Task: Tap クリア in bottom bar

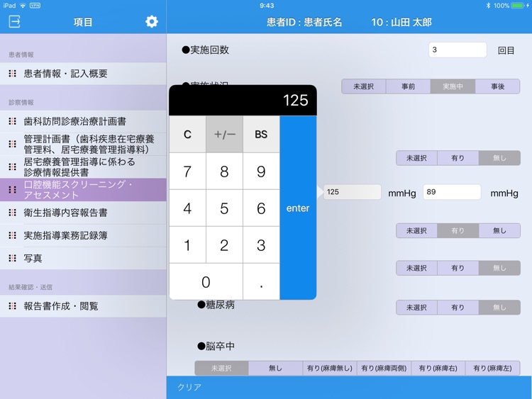Action: [x=189, y=387]
